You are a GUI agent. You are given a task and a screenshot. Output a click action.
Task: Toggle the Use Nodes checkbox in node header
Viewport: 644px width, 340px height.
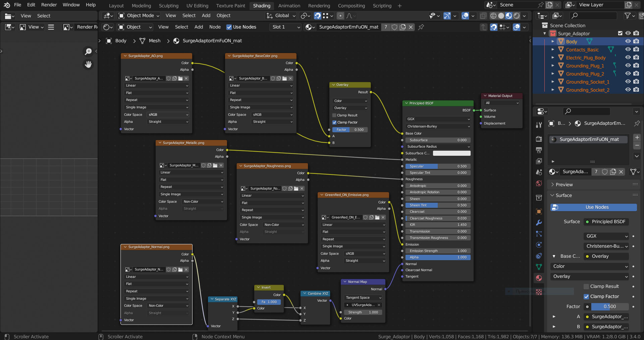click(229, 27)
